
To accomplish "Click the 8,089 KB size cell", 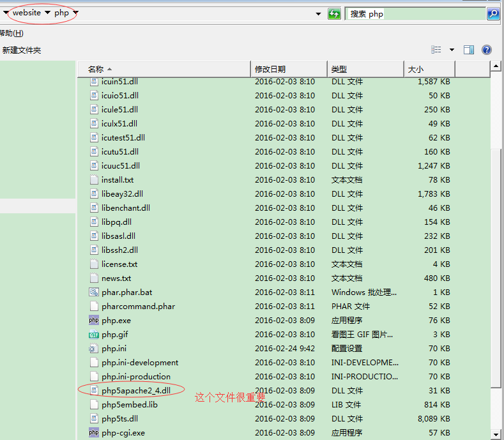I will click(x=434, y=419).
